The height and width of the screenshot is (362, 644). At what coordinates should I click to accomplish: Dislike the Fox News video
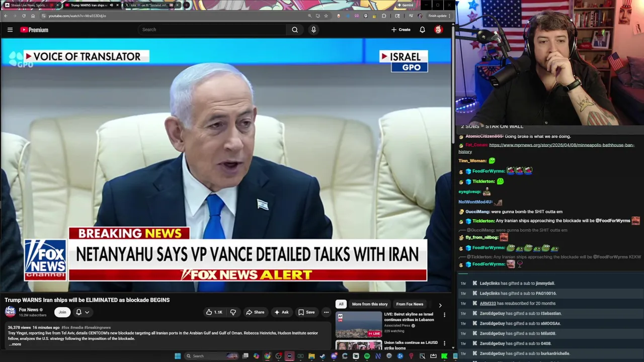click(x=233, y=312)
